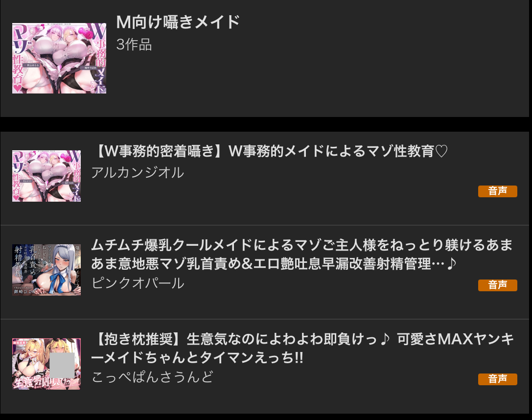The image size is (532, 420).
Task: Open the 【W事務的密着囁き】 work title
Action: 270,151
